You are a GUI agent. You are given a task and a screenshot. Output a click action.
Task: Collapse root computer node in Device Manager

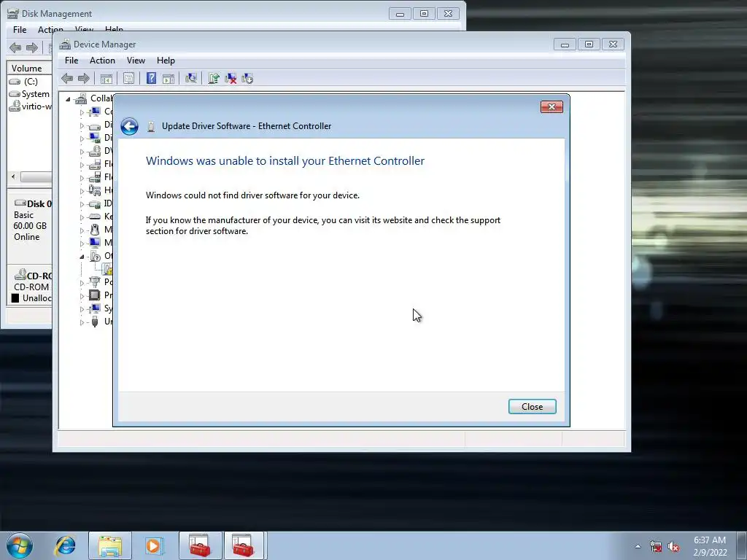[x=68, y=99]
